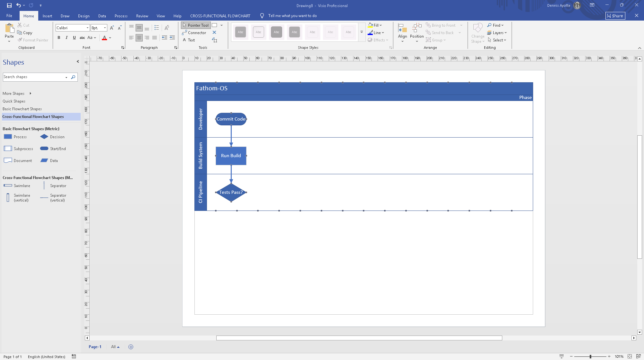This screenshot has width=644, height=360.
Task: Open the Select dropdown
Action: [497, 40]
